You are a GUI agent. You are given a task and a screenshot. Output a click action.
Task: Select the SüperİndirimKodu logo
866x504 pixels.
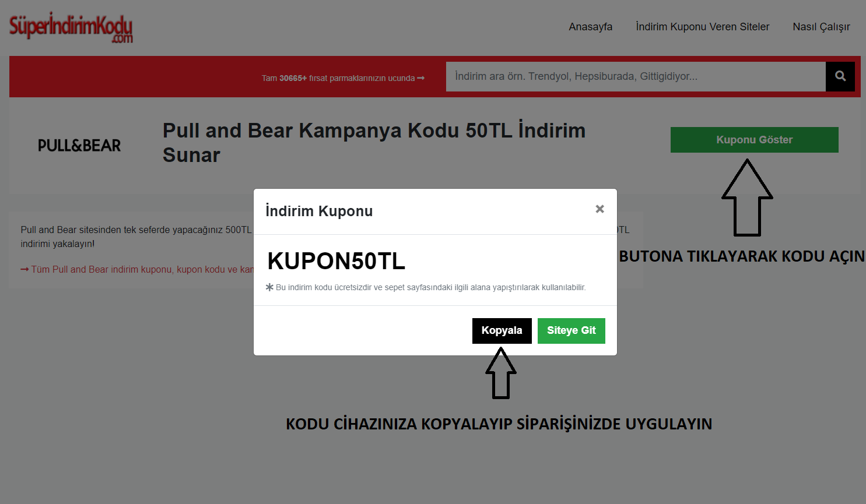click(70, 27)
